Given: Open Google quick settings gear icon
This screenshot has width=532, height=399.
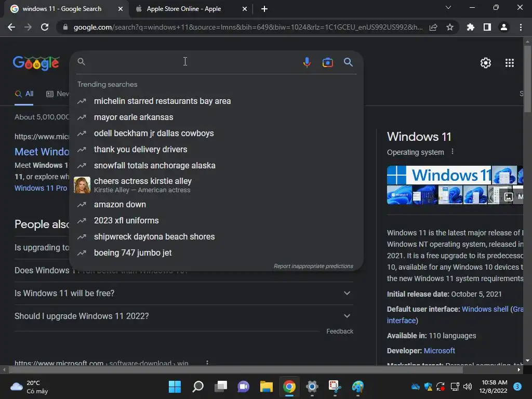Looking at the screenshot, I should pos(486,63).
